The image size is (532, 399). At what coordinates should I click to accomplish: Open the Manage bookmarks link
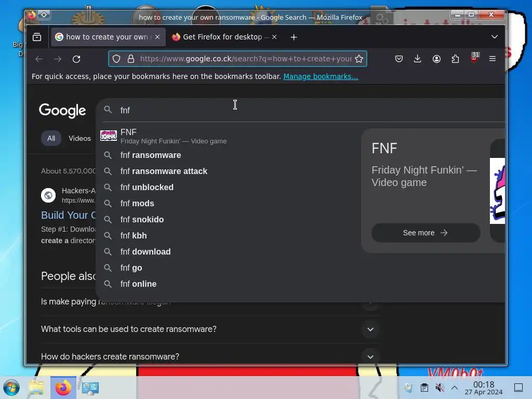[321, 76]
